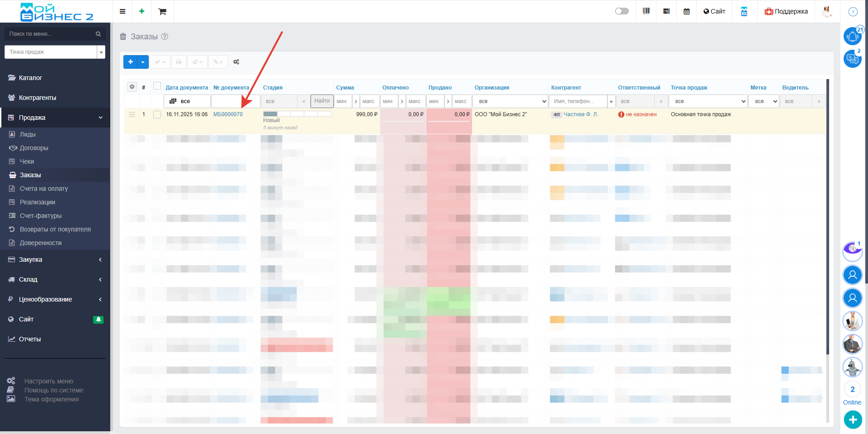Check the select-all checkbox in table header

point(157,86)
